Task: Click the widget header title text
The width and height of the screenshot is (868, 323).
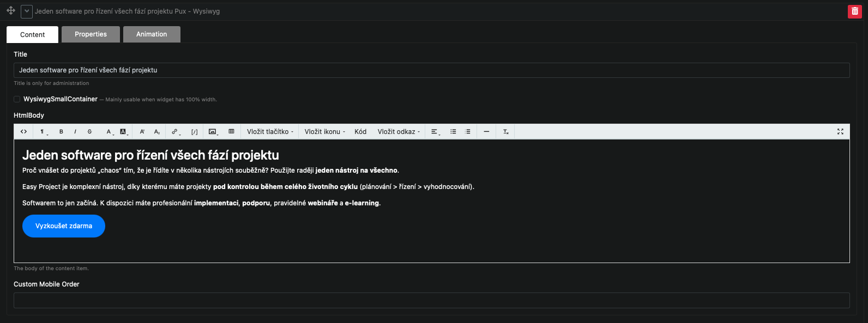Action: pos(127,11)
